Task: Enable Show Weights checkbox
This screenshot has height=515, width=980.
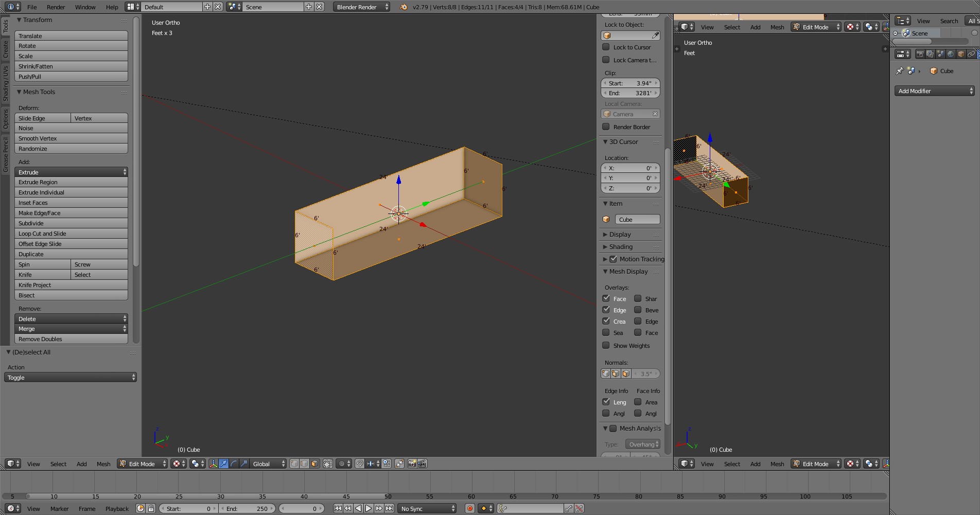Action: coord(606,345)
